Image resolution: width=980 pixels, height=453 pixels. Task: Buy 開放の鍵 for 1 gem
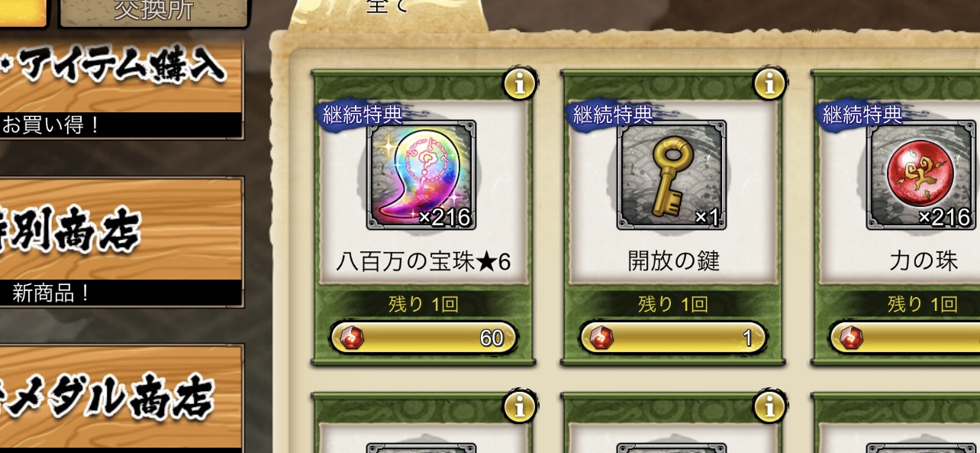point(673,338)
